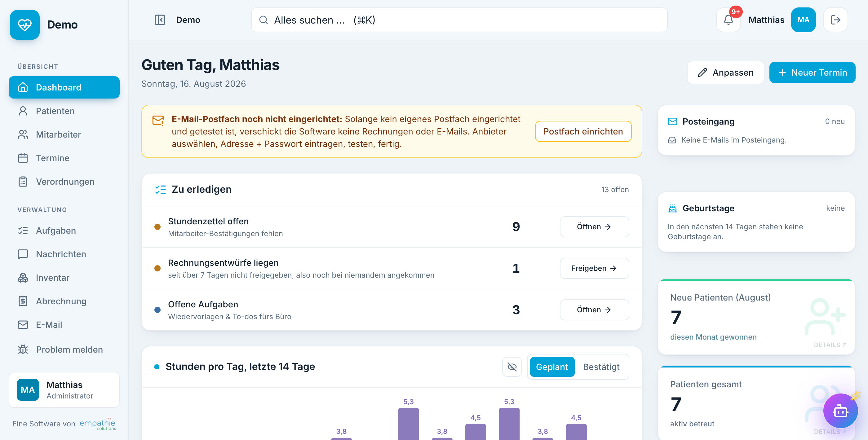Click the birthday cake icon
Viewport: 868px width, 440px height.
point(673,208)
